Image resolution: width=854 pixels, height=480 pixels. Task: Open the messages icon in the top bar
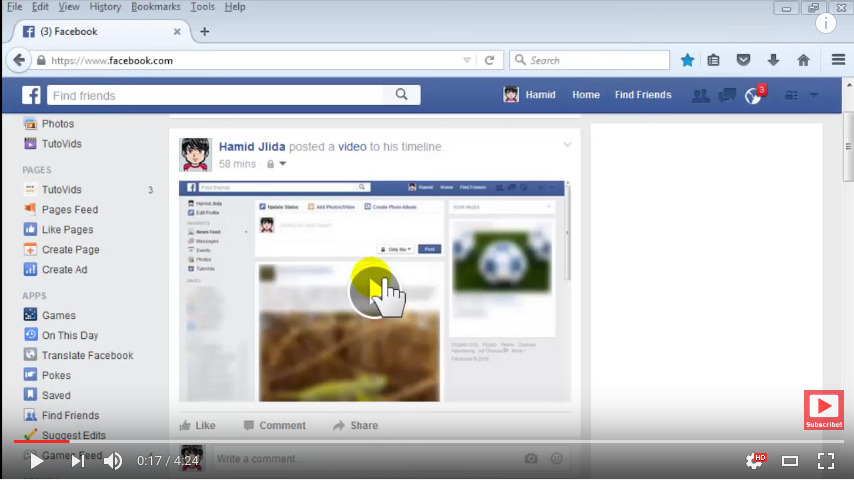(727, 95)
